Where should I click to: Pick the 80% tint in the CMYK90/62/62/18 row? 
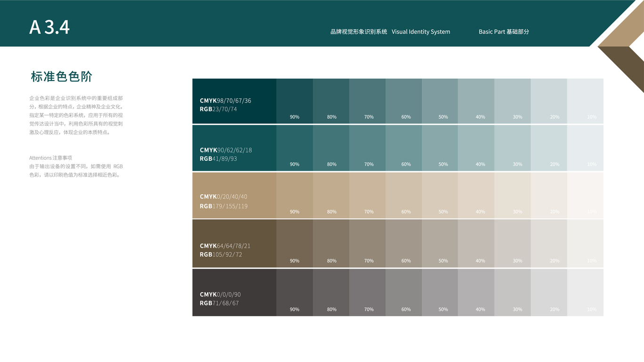(x=331, y=148)
